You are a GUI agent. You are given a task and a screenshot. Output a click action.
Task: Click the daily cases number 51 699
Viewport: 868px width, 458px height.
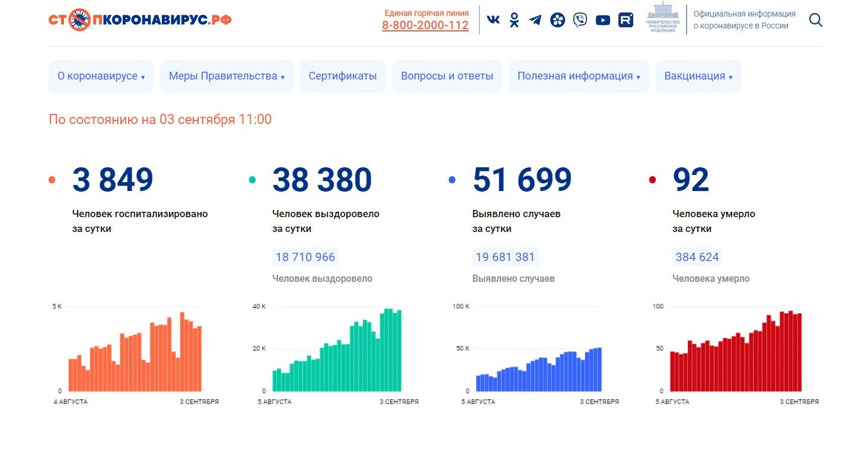point(522,180)
